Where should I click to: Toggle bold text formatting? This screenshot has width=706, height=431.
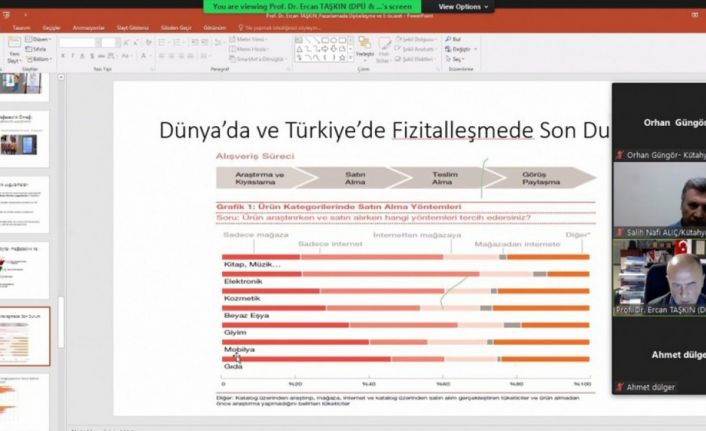coord(62,56)
